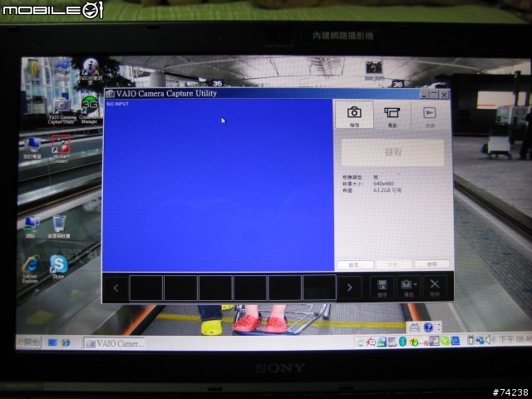
Task: Click the green shield tray icon
Action: point(445,341)
